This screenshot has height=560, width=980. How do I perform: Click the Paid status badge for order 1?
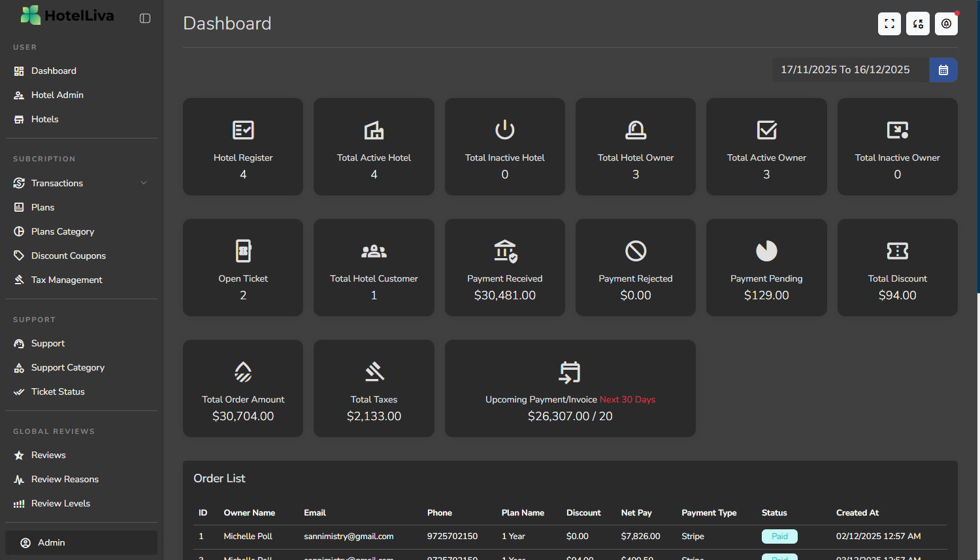click(779, 536)
